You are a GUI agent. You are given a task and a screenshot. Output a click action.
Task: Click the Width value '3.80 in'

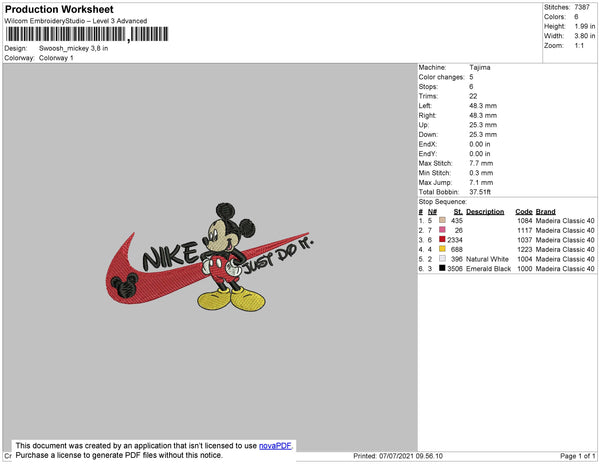click(x=584, y=36)
